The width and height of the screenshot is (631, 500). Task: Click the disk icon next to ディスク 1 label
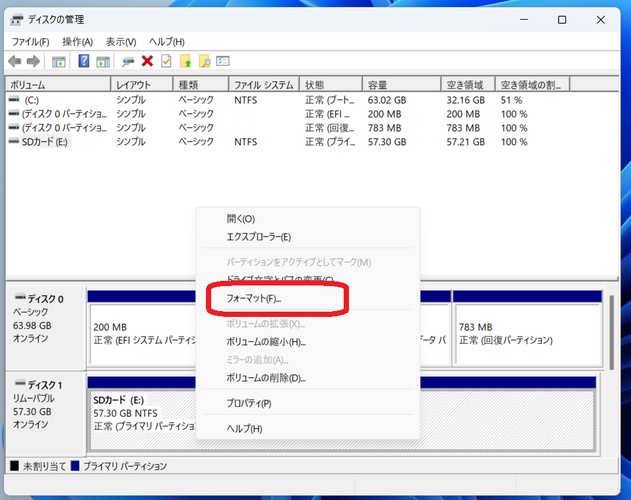click(x=20, y=383)
